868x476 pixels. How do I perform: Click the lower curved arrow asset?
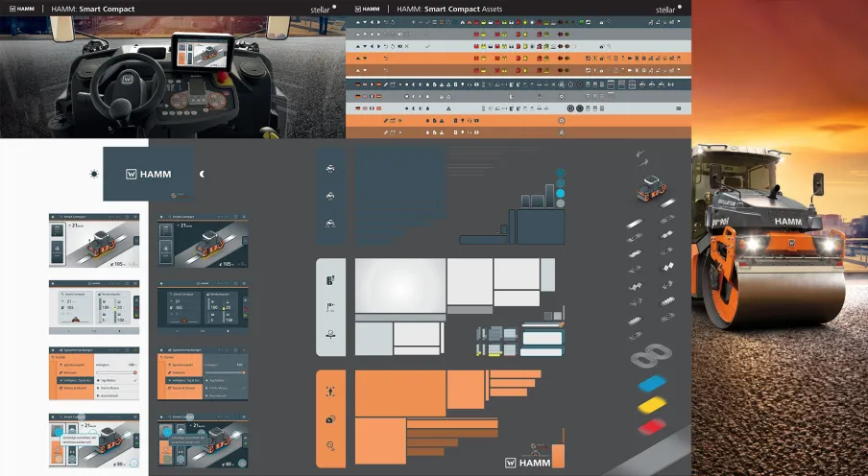click(x=643, y=163)
